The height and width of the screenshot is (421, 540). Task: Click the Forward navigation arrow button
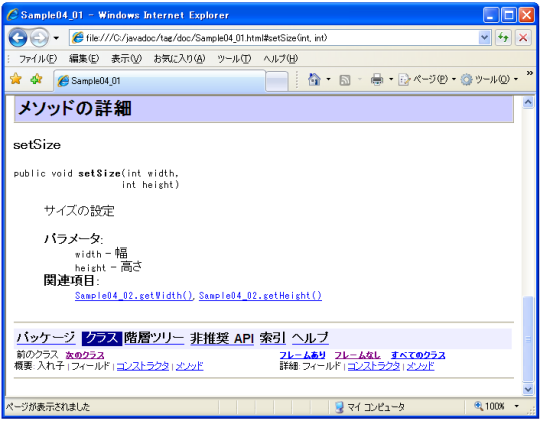pos(39,38)
